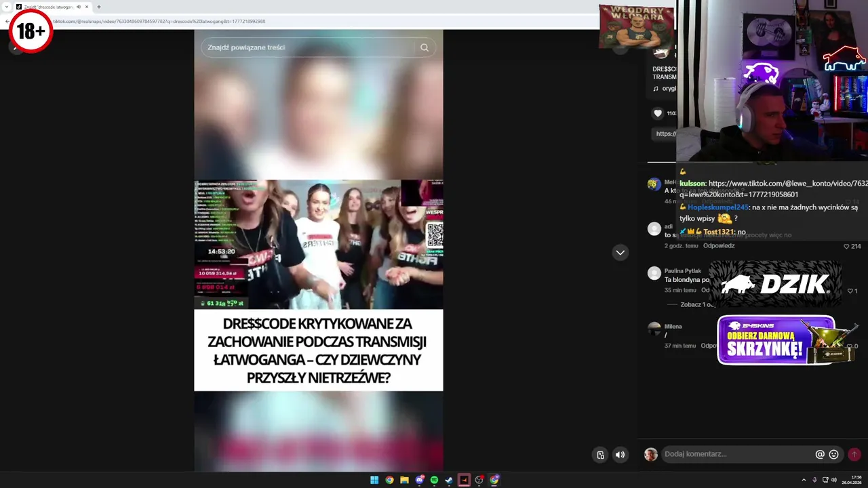Open Paulina Pytlak's profile name

683,271
